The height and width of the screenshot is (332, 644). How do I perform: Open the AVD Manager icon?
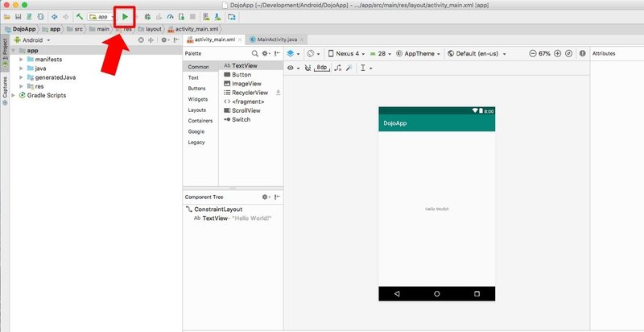(206, 17)
